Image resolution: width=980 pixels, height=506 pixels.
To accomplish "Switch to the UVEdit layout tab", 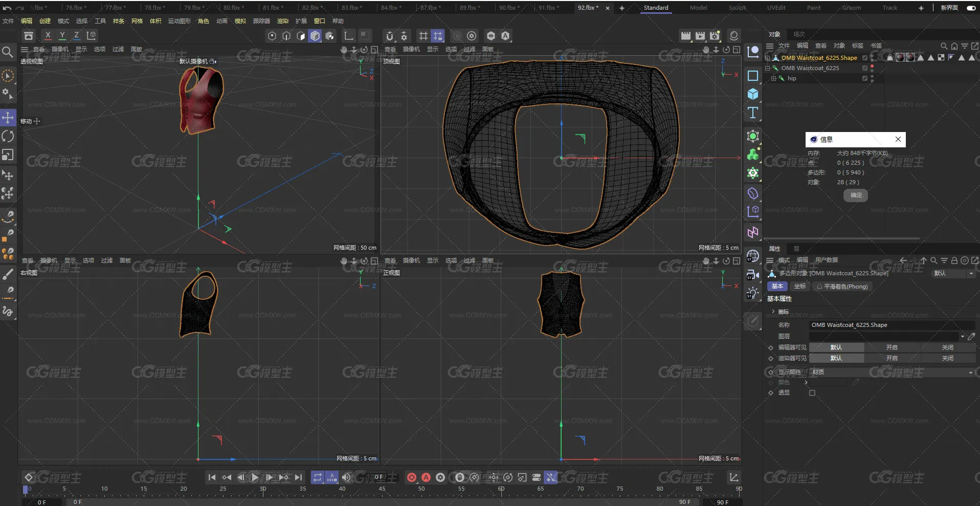I will [x=776, y=8].
